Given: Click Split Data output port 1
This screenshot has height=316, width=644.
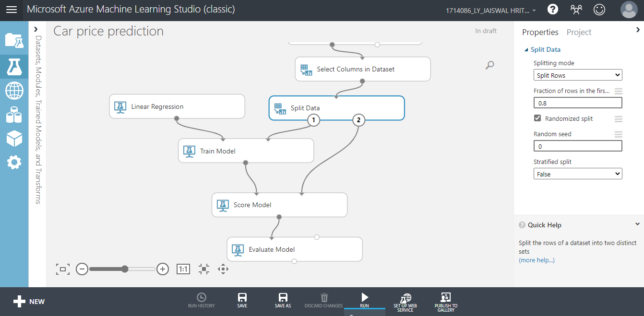Looking at the screenshot, I should (314, 120).
